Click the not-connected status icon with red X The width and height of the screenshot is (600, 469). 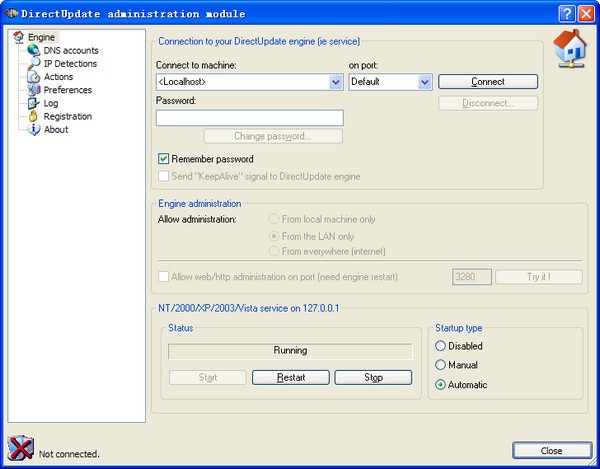pos(20,448)
